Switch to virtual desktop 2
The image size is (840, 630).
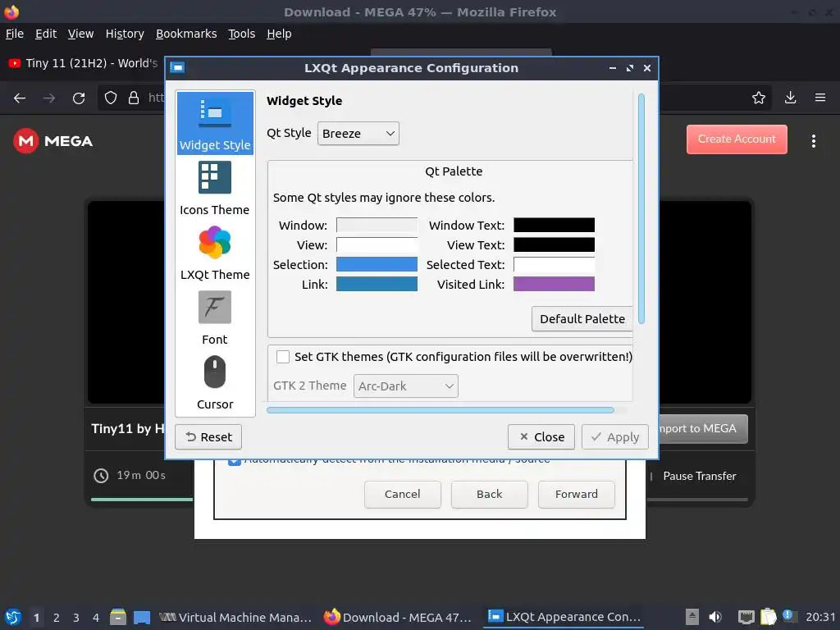coord(57,618)
